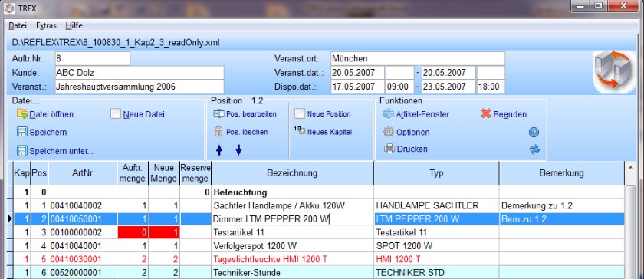Click the Dispo.dat. start date 17.05.2007
644x279 pixels.
(x=357, y=87)
